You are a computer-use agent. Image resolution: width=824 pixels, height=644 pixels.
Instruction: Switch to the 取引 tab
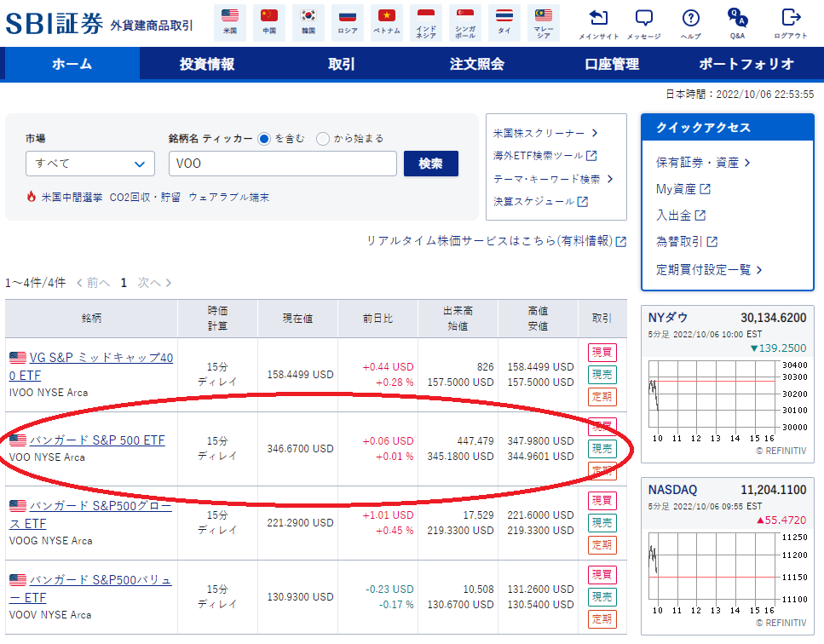341,64
